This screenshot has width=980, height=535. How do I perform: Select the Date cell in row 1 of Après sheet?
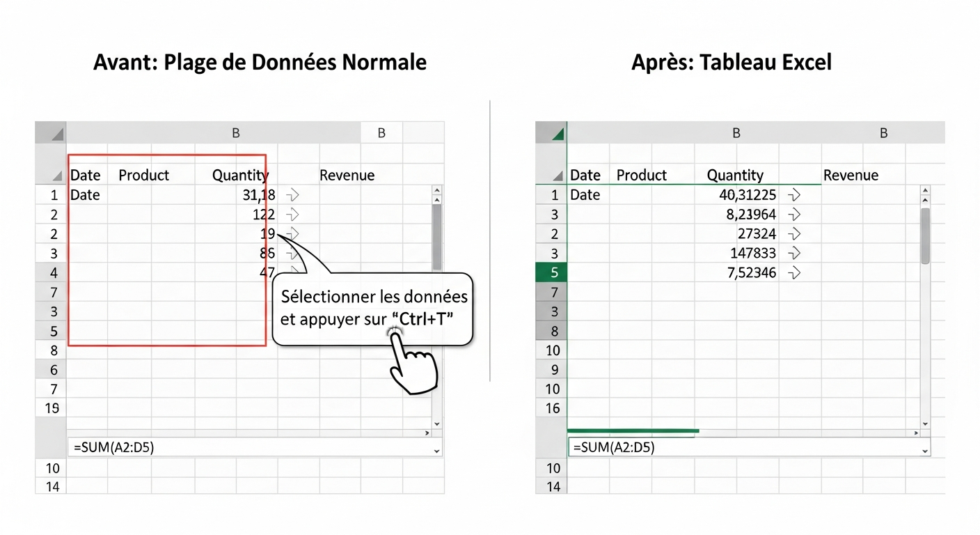[585, 195]
